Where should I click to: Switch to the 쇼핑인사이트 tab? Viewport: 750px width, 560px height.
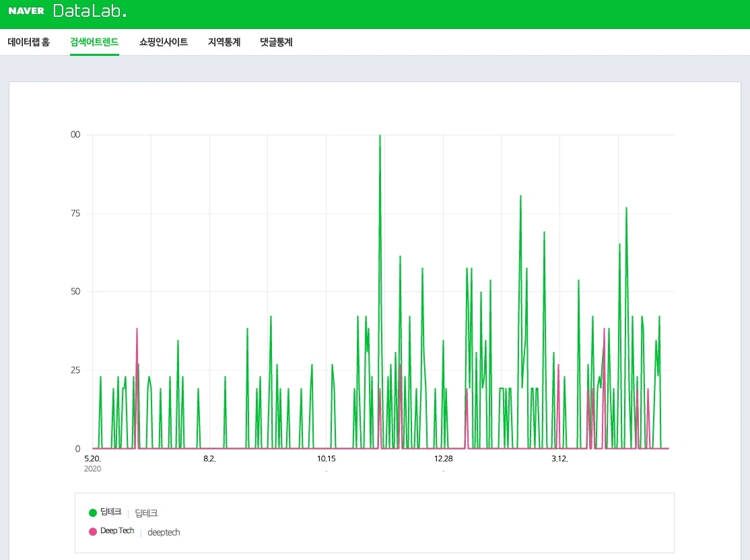(164, 42)
